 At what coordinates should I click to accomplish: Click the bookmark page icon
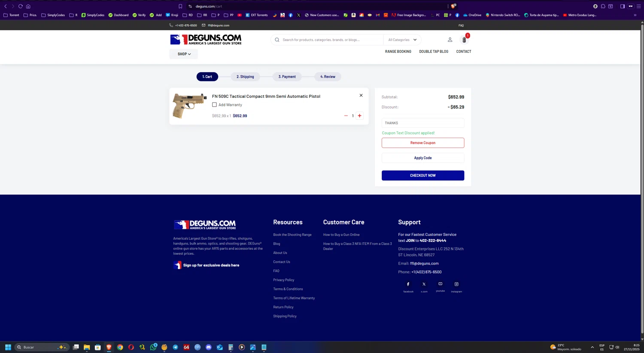[180, 6]
